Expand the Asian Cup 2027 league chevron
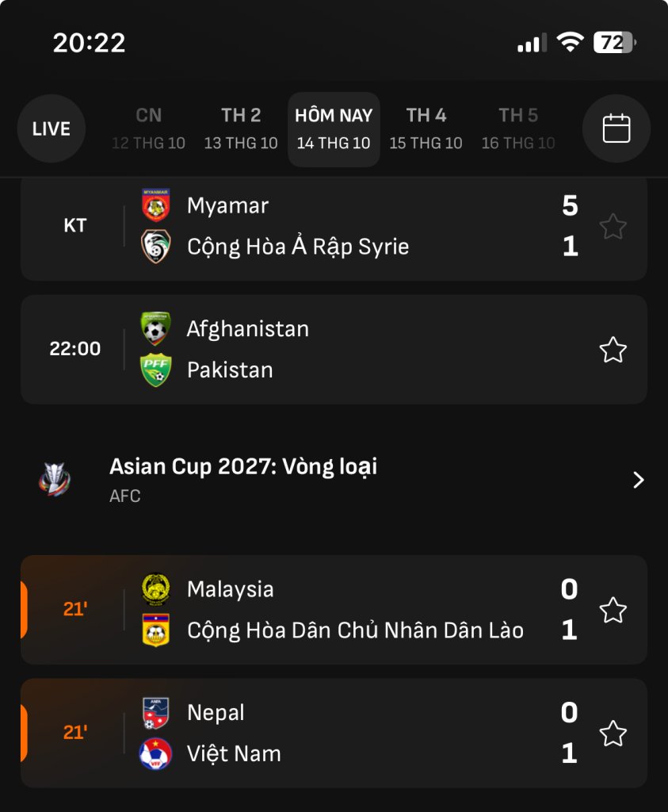 (639, 480)
